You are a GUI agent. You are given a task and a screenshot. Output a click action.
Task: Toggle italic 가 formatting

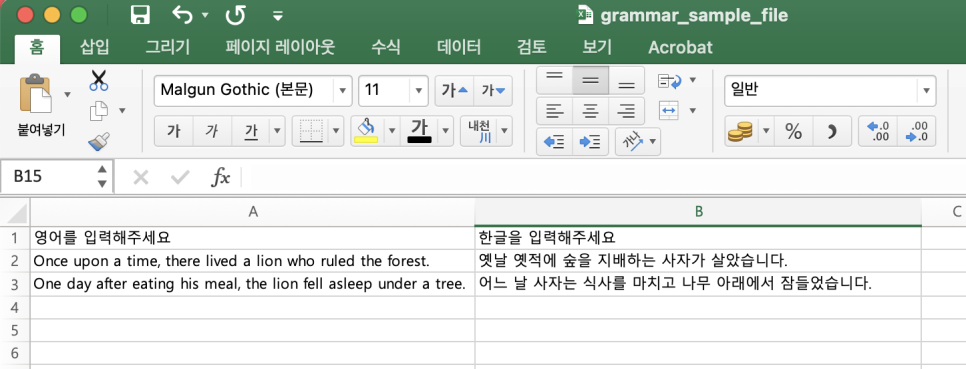pos(212,131)
